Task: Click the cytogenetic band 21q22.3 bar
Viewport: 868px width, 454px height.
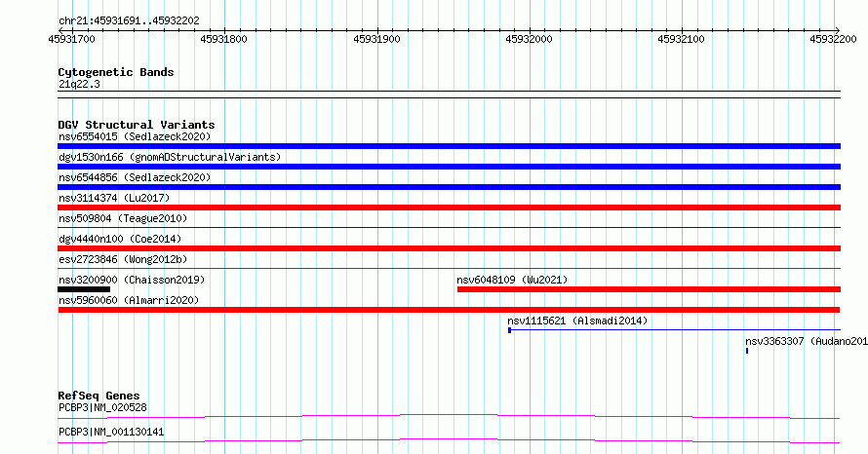Action: [x=449, y=95]
